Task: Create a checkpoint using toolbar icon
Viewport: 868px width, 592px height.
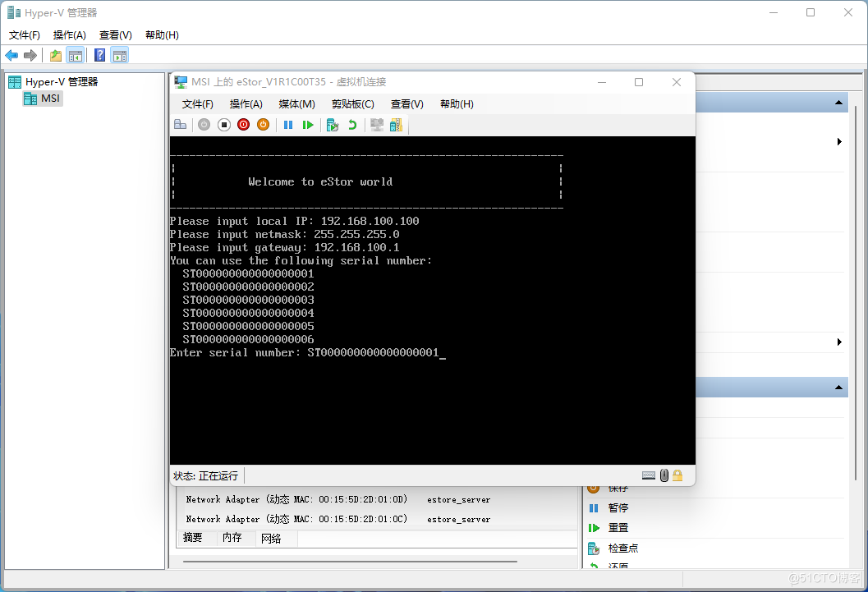Action: coord(333,125)
